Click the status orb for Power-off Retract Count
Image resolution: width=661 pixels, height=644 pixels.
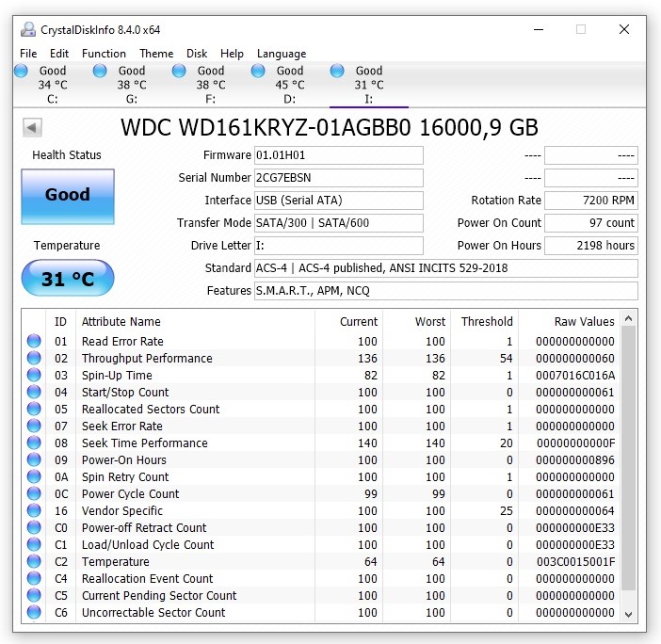pyautogui.click(x=34, y=527)
